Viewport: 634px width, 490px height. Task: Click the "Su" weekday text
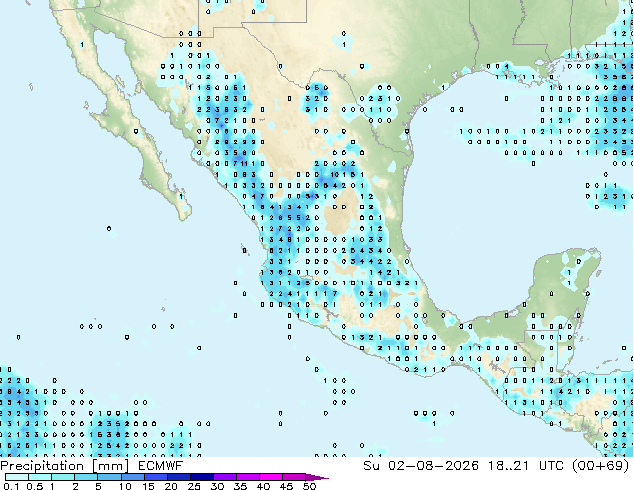click(372, 466)
